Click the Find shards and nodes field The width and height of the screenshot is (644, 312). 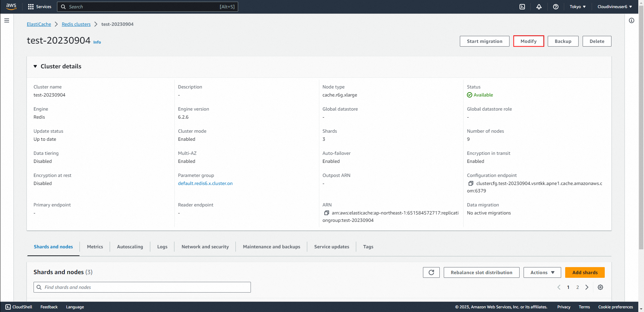coord(142,287)
